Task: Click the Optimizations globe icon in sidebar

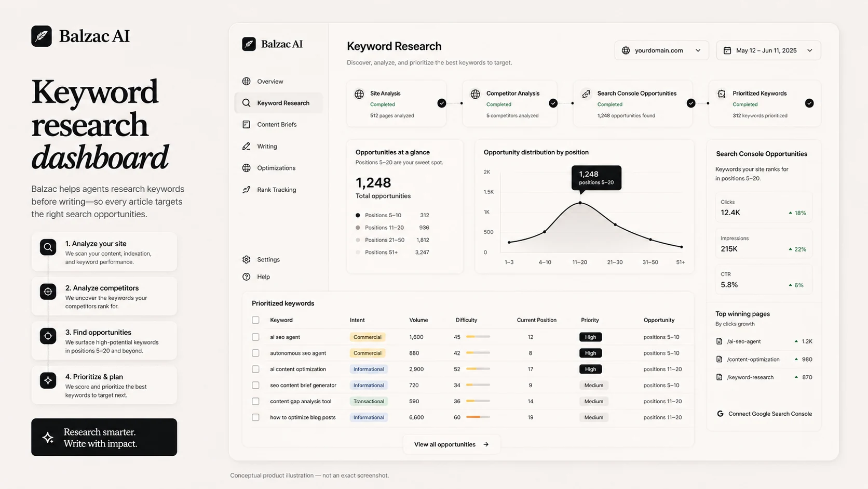Action: coord(247,168)
